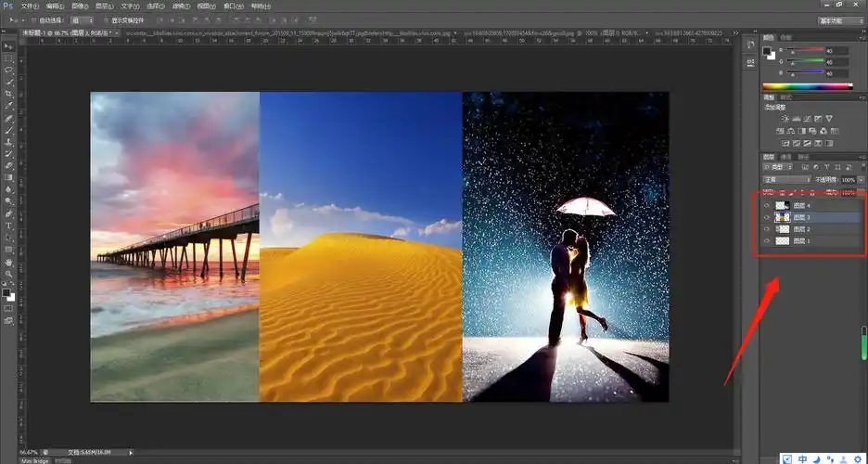868x464 pixels.
Task: Select the Hand tool
Action: [9, 263]
